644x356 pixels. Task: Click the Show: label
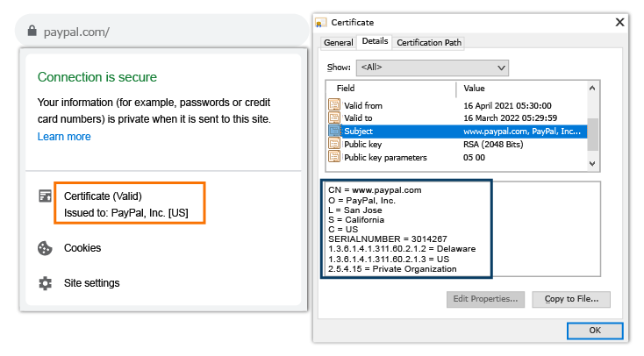339,68
